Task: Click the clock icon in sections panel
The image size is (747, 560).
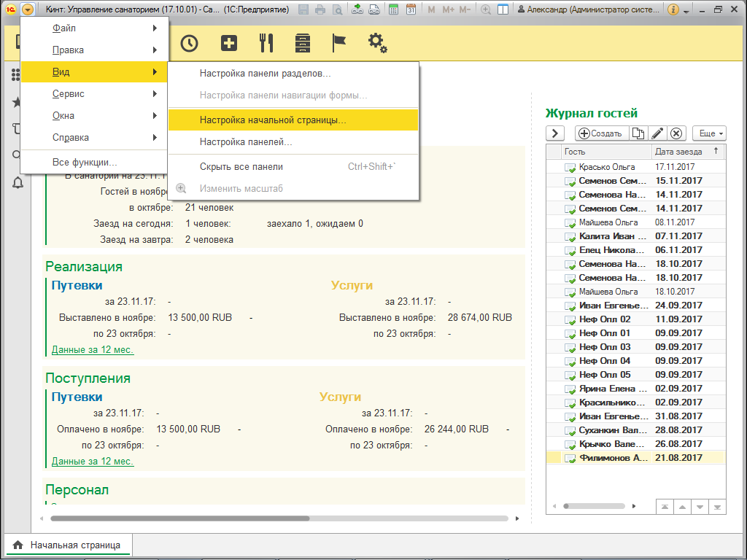Action: [190, 43]
